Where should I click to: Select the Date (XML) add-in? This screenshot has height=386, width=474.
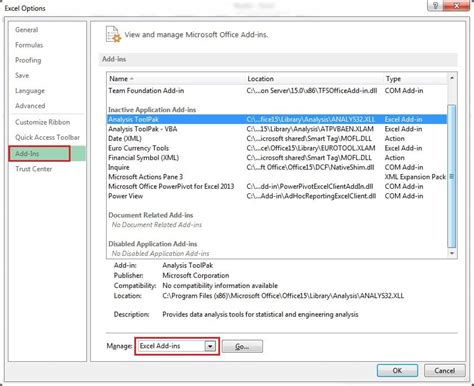click(277, 139)
